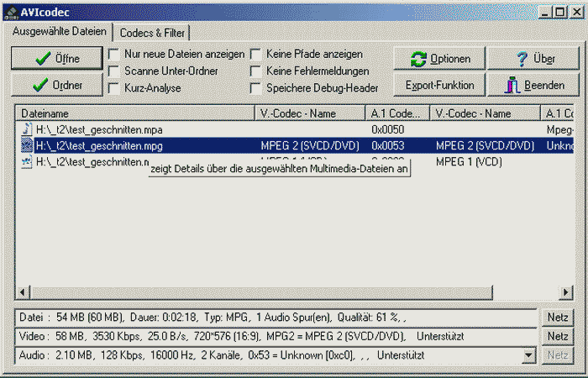This screenshot has width=588, height=378.
Task: Click the file icon of test_geschnitten.mpa
Action: coord(27,130)
